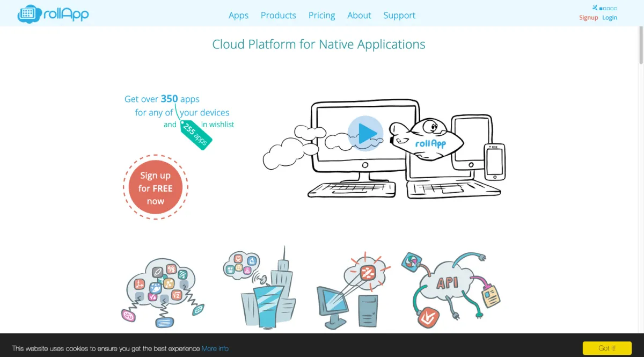Image resolution: width=644 pixels, height=357 pixels.
Task: Click the satellite connection-quality icon
Action: (595, 8)
